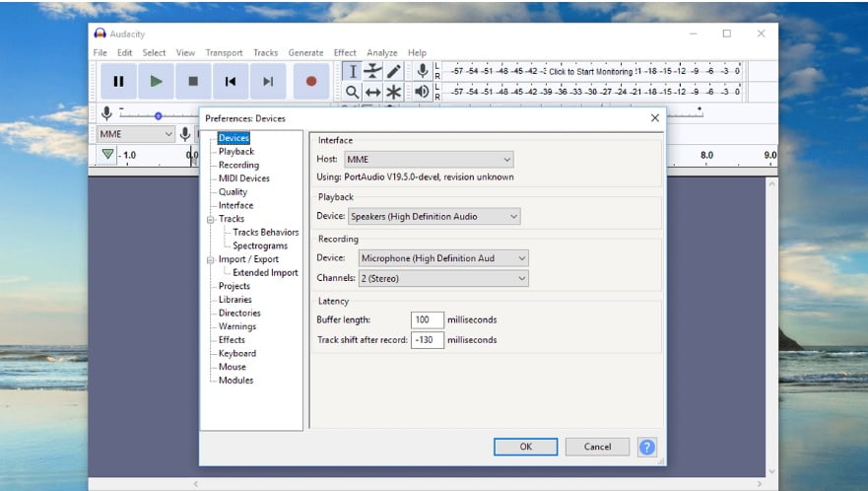
Task: Select the Envelope tool
Action: (372, 71)
